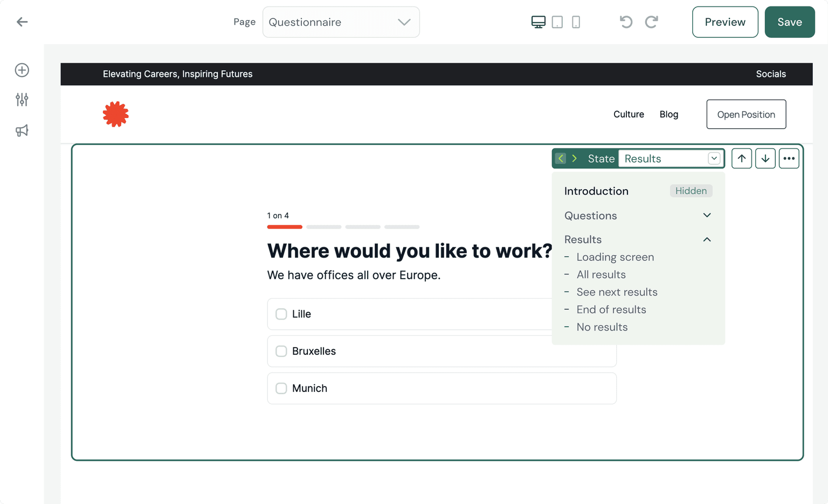Image resolution: width=828 pixels, height=504 pixels.
Task: Click the redo arrow icon
Action: (x=651, y=22)
